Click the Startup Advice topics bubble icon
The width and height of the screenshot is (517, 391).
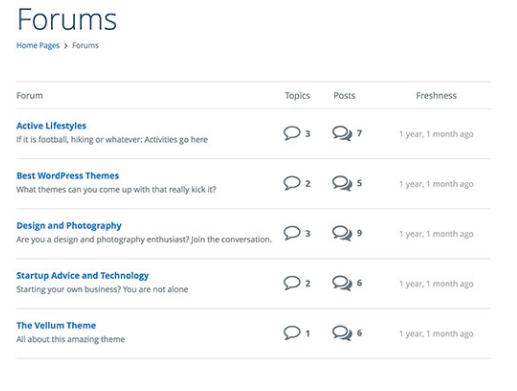coord(292,283)
